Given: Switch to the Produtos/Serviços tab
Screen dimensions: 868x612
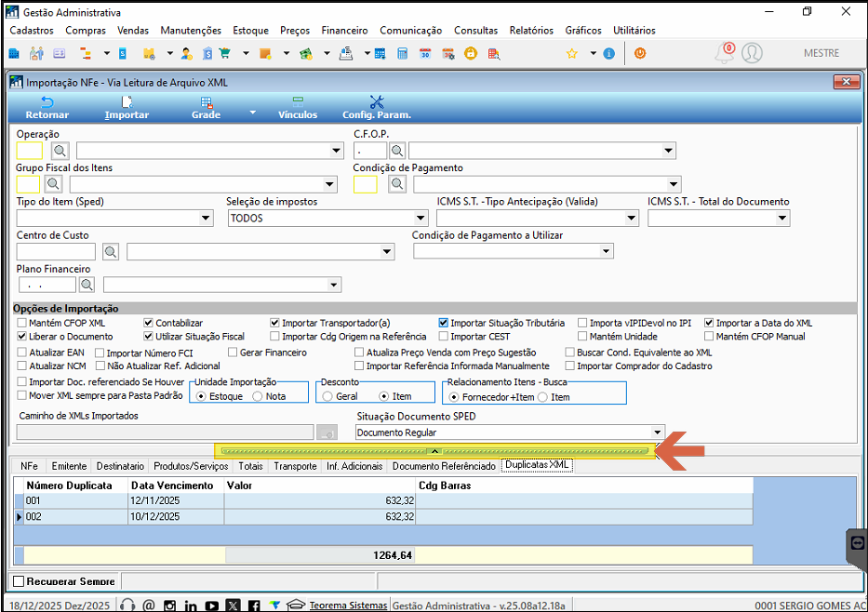Looking at the screenshot, I should click(x=193, y=466).
